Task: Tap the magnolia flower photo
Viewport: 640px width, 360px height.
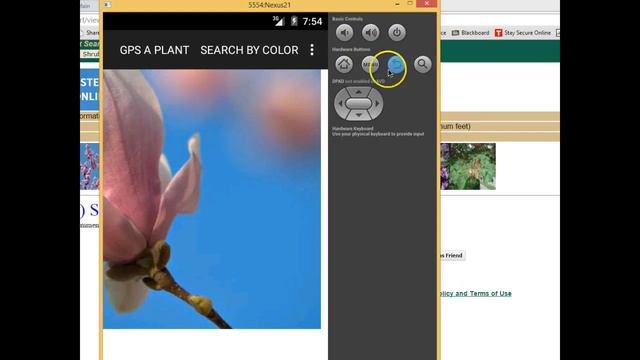Action: tap(212, 199)
